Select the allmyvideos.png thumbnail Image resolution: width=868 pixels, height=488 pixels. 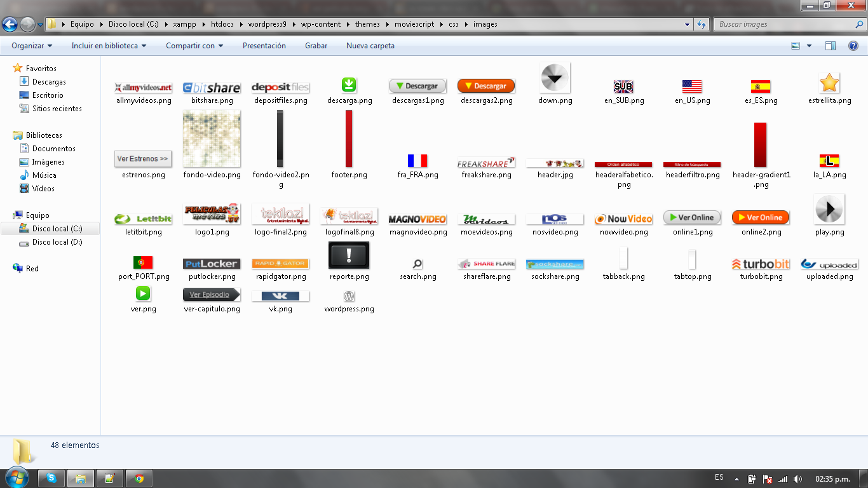[x=144, y=88]
